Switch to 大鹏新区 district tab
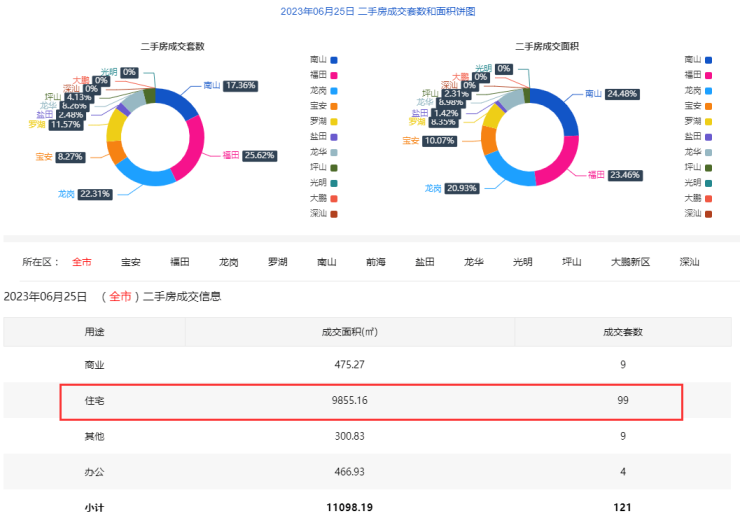Screen dimensions: 740x523 click(x=631, y=262)
